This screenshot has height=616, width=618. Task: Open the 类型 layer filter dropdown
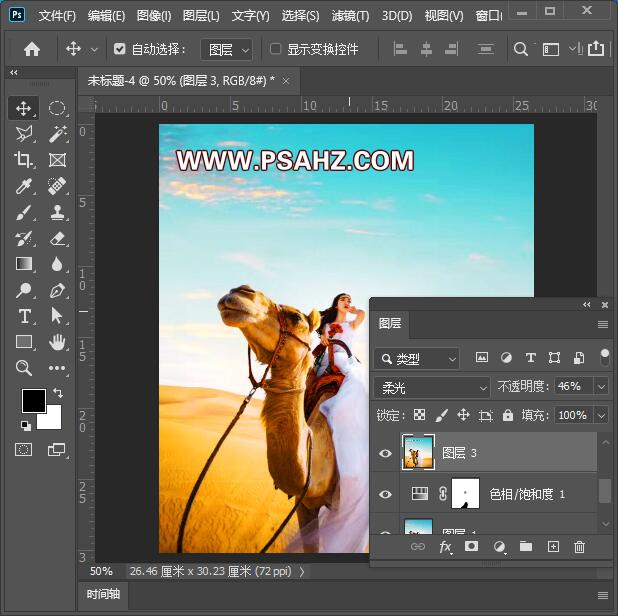point(417,359)
